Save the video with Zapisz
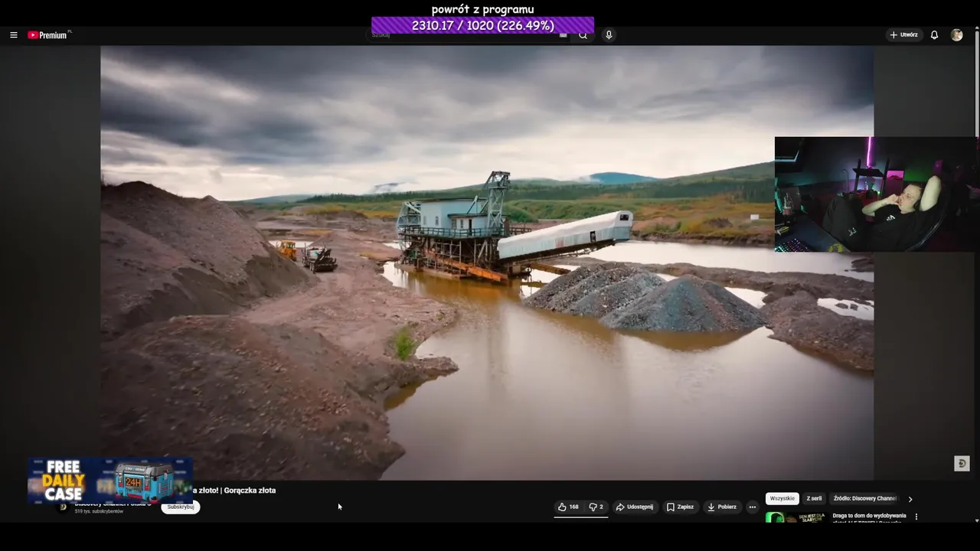The height and width of the screenshot is (551, 980). (x=680, y=507)
